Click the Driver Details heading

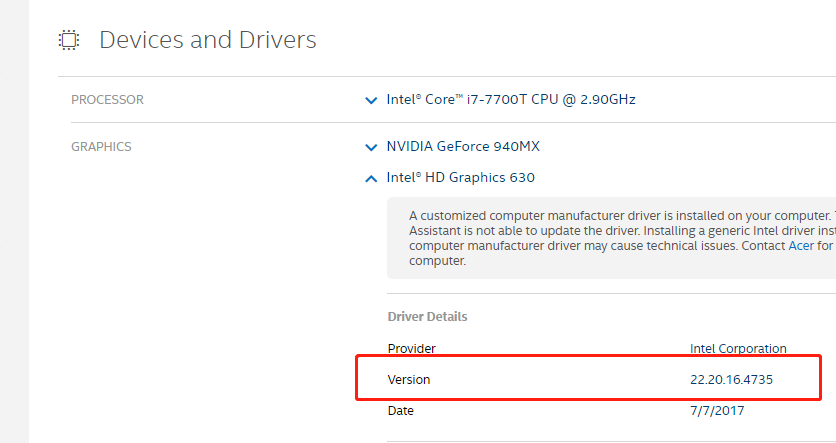pos(427,317)
